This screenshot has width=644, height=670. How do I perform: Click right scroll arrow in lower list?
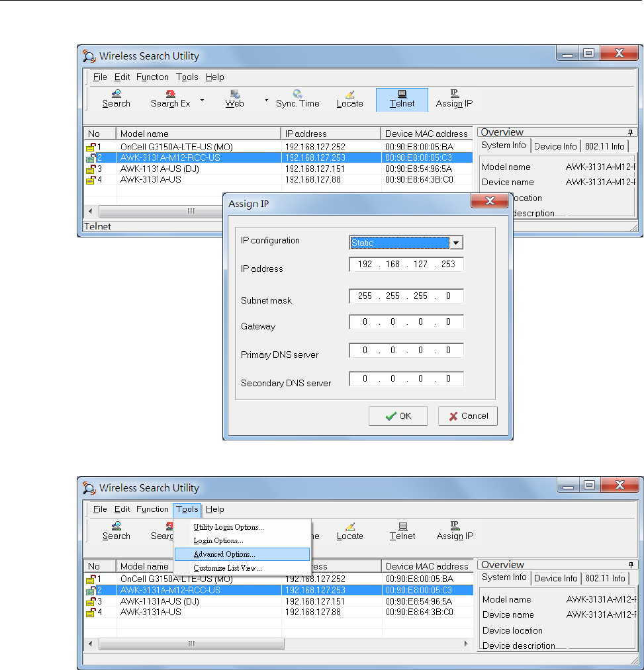[x=466, y=644]
